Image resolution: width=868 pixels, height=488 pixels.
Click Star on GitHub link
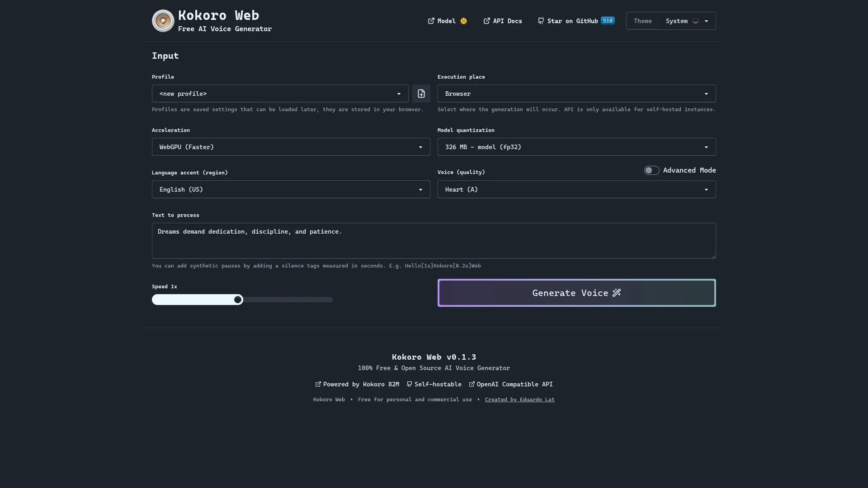tap(576, 21)
